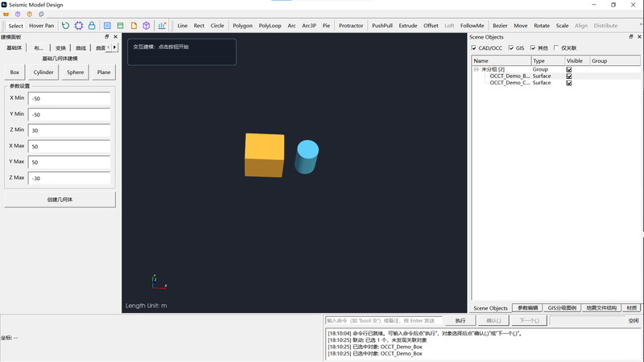
Task: Choose the Circle drawing tool
Action: (217, 26)
